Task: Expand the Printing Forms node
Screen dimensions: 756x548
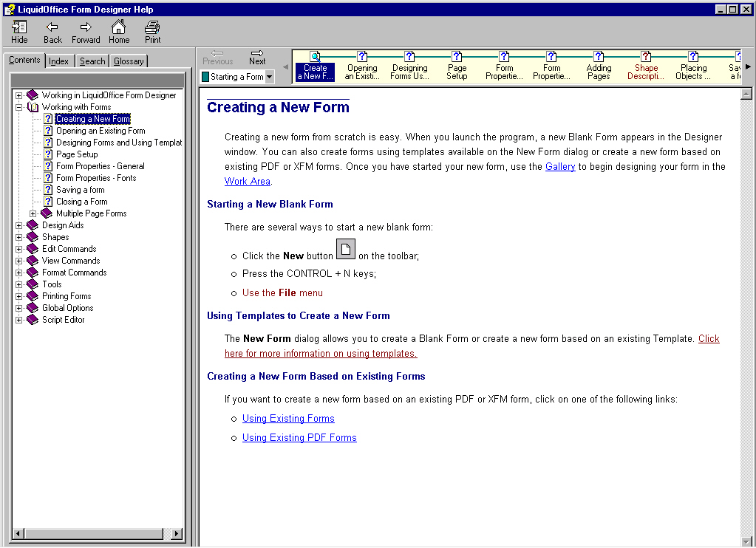Action: tap(18, 296)
